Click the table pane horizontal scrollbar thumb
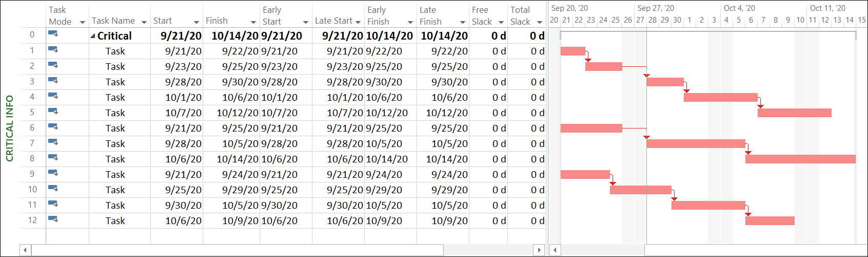 tap(237, 250)
